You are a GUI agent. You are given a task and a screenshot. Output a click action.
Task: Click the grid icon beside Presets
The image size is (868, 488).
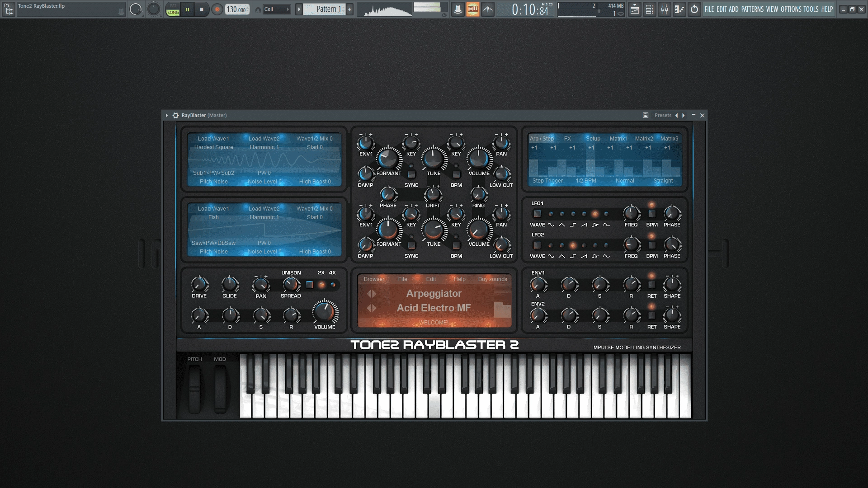[646, 115]
